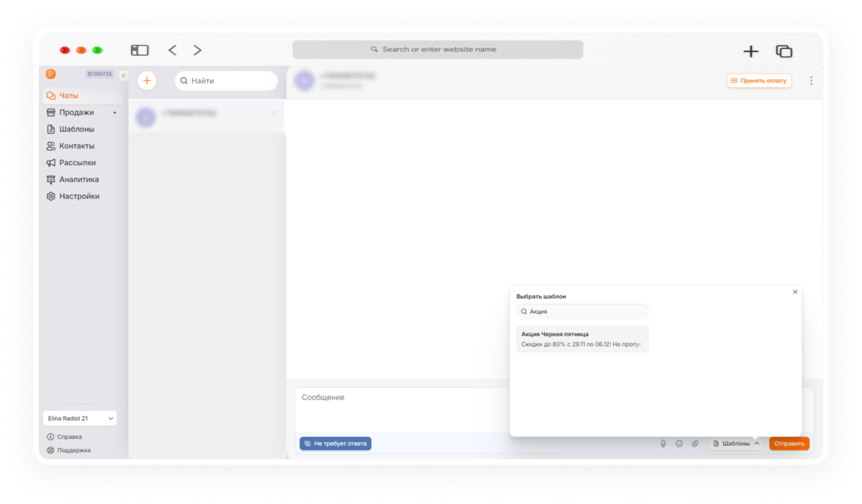The image size is (862, 504).
Task: Collapse the sidebar with double-arrow icon
Action: [x=123, y=75]
